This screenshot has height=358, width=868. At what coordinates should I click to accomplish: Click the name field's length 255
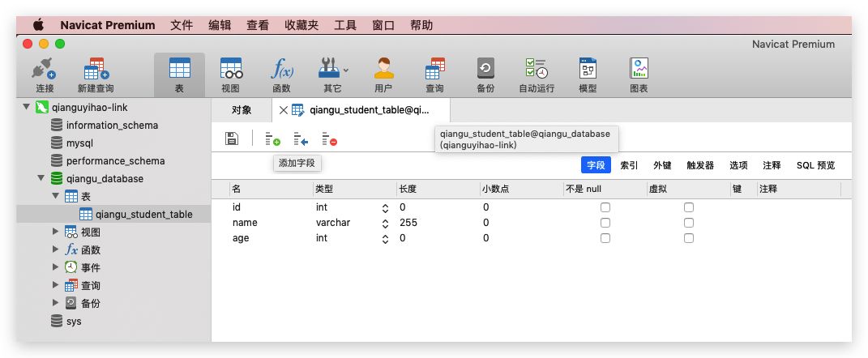click(408, 223)
